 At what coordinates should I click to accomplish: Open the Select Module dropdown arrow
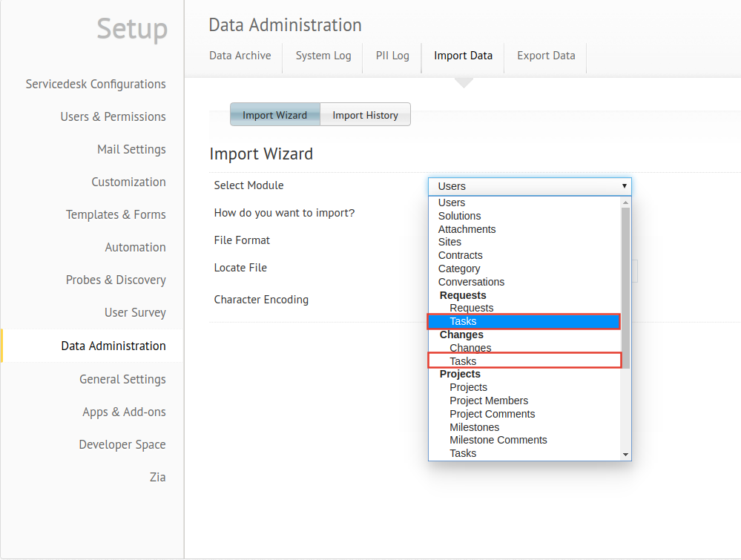pyautogui.click(x=625, y=186)
